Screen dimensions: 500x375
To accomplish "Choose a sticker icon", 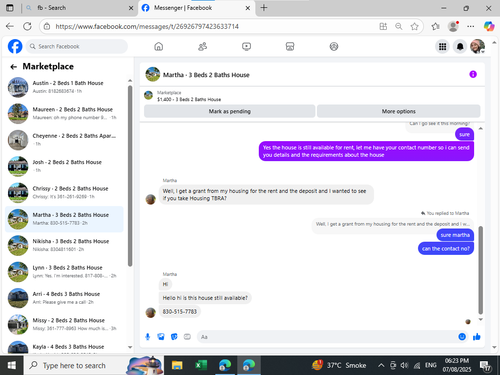I will coord(174,337).
